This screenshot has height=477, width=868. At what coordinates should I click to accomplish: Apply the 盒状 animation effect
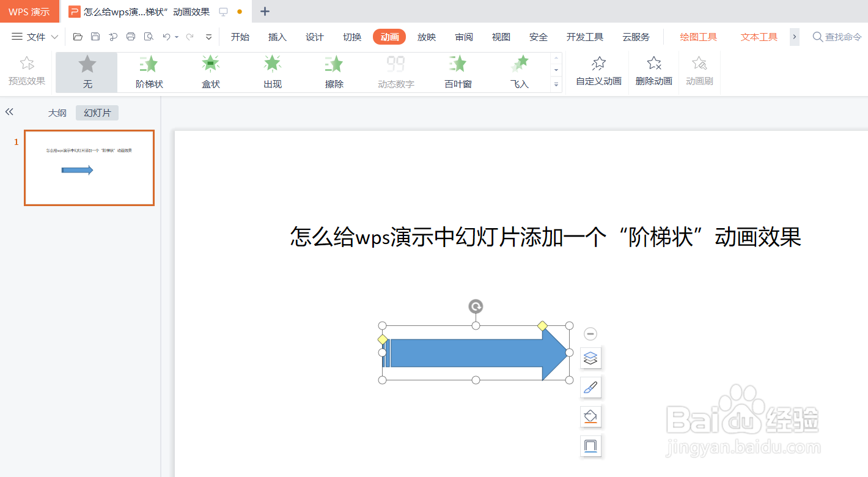(211, 72)
